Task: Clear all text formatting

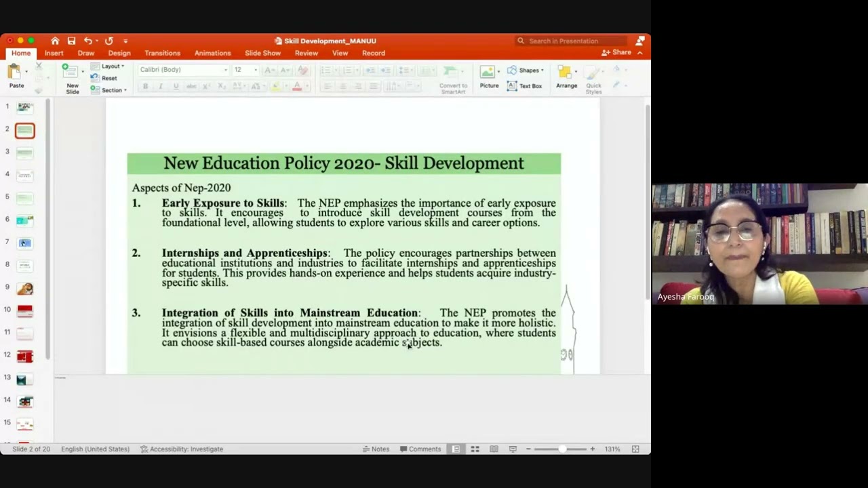Action: click(302, 70)
